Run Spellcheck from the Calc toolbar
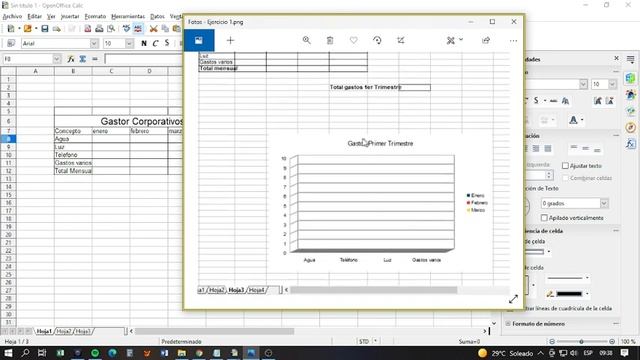 127,29
